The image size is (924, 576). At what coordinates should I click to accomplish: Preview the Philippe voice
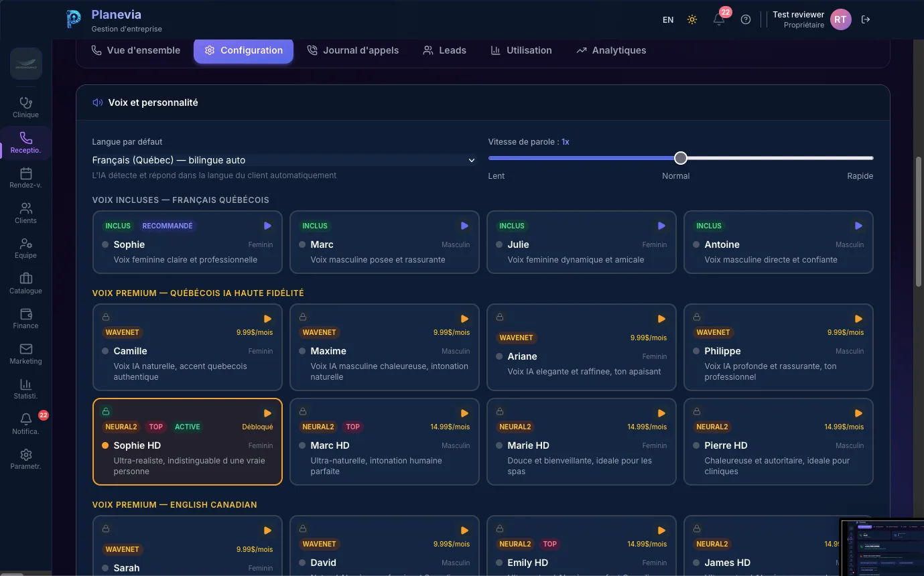tap(859, 319)
